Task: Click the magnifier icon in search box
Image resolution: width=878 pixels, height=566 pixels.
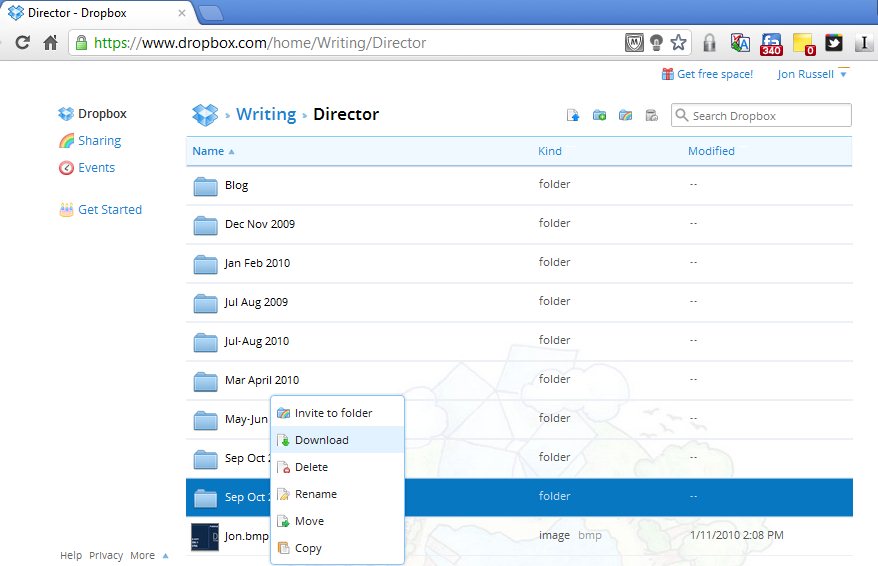Action: coord(681,115)
